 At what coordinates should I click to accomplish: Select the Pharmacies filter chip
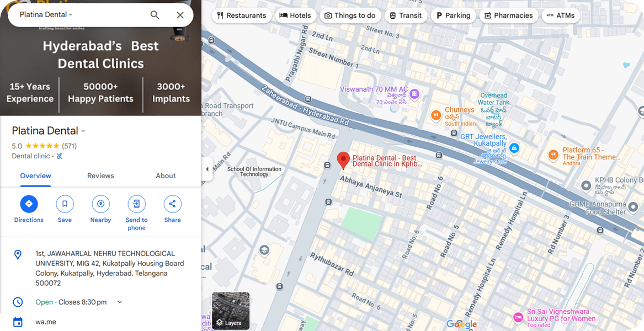tap(508, 15)
